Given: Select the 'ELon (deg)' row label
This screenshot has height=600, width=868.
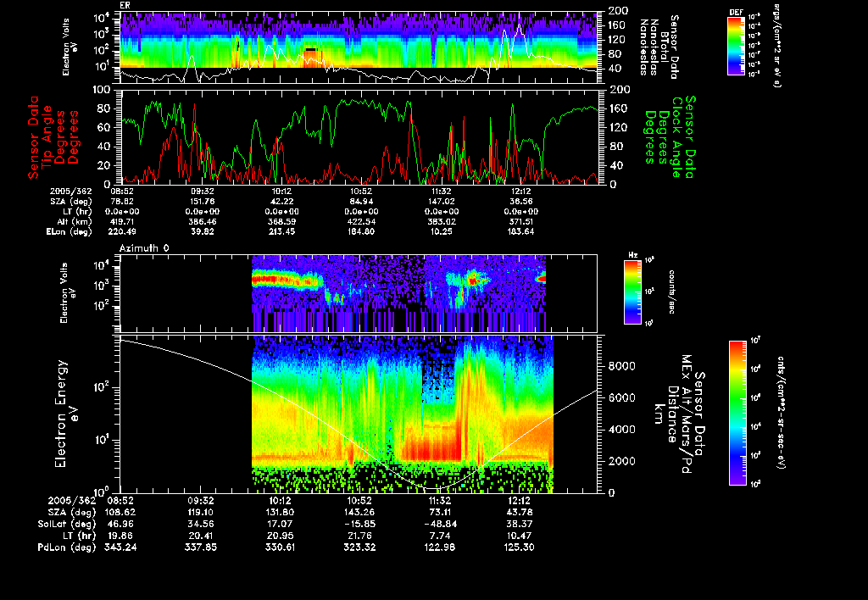Looking at the screenshot, I should click(x=70, y=231).
